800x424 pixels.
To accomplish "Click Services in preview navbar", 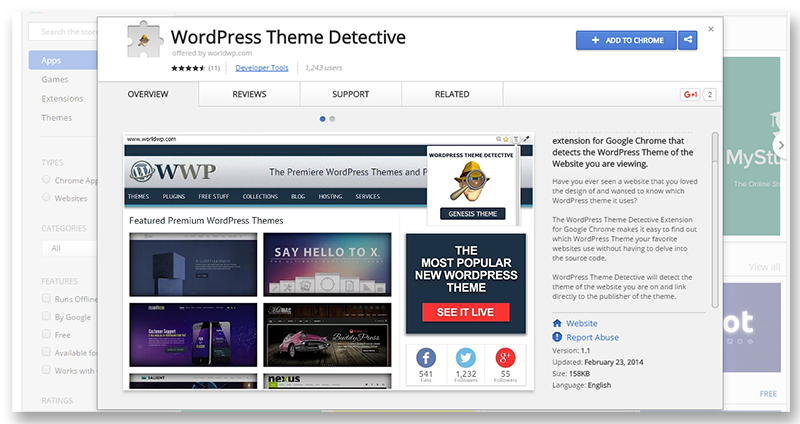I will (368, 196).
